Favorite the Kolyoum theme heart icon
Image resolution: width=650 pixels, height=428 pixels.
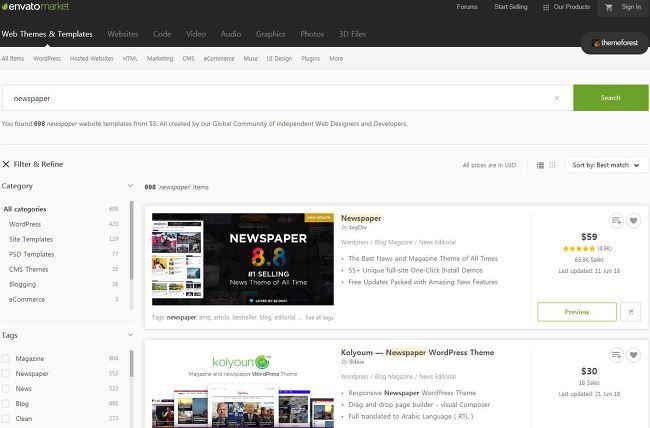tap(633, 355)
